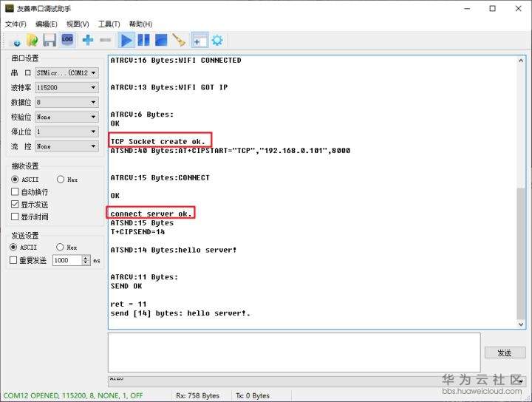Enable the 重复发送 checkbox

click(13, 260)
